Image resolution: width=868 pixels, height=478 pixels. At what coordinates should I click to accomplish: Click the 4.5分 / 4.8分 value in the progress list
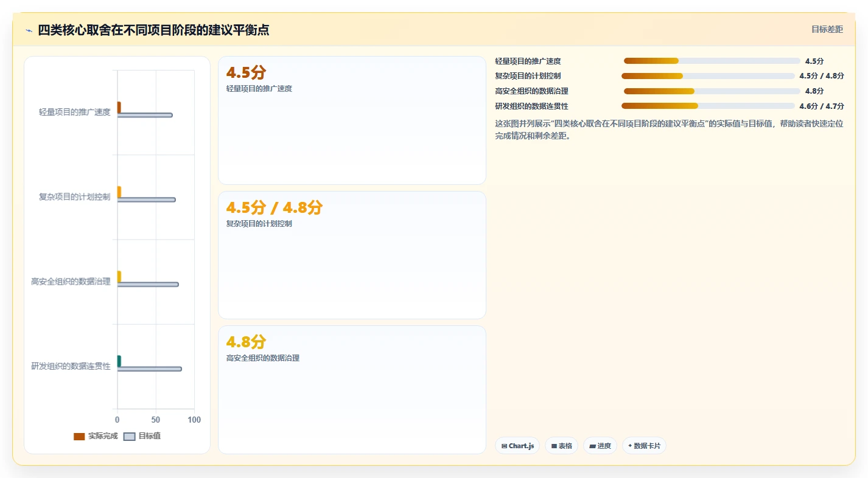point(822,76)
